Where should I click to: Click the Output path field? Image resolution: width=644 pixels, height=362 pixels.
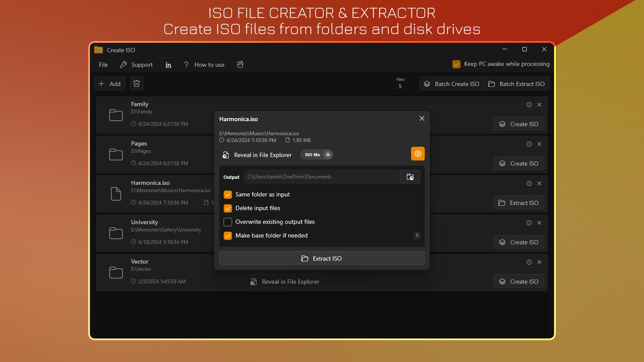[322, 177]
